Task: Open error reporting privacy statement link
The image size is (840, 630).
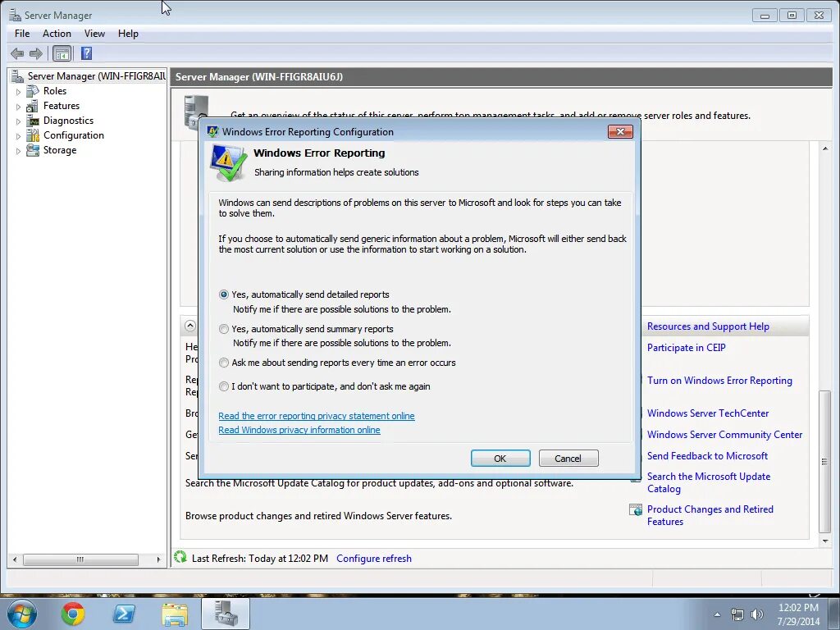Action: coord(317,416)
